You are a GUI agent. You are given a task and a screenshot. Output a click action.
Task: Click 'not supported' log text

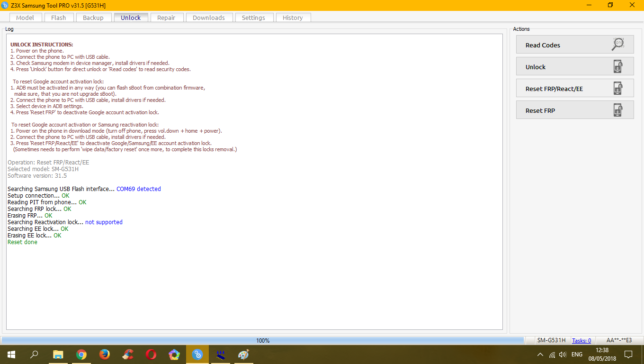(104, 222)
